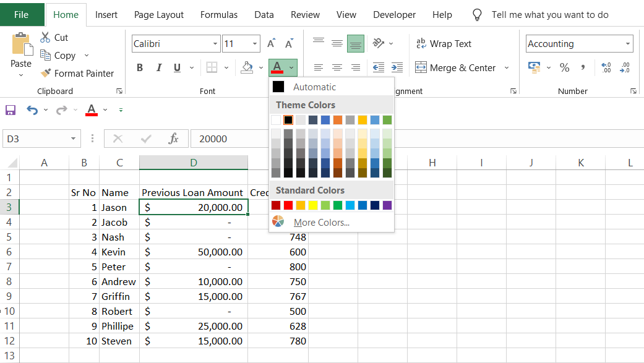Choose More Colors option
This screenshot has width=644, height=363.
[x=321, y=223]
